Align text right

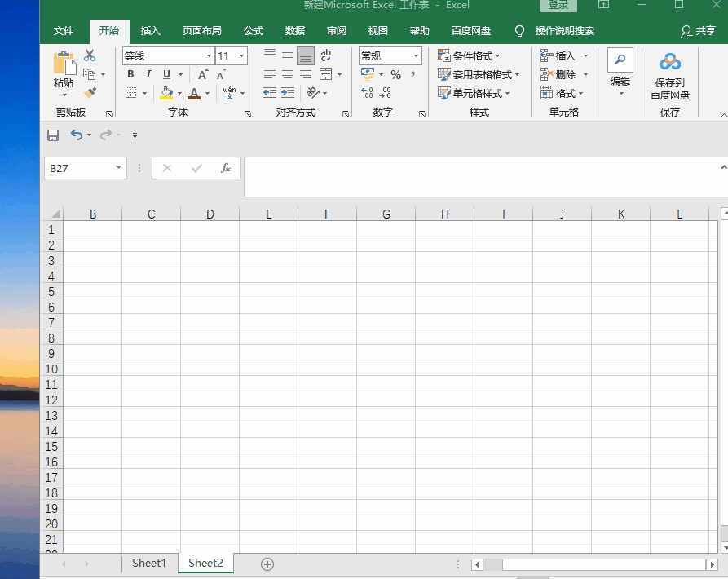(x=306, y=74)
